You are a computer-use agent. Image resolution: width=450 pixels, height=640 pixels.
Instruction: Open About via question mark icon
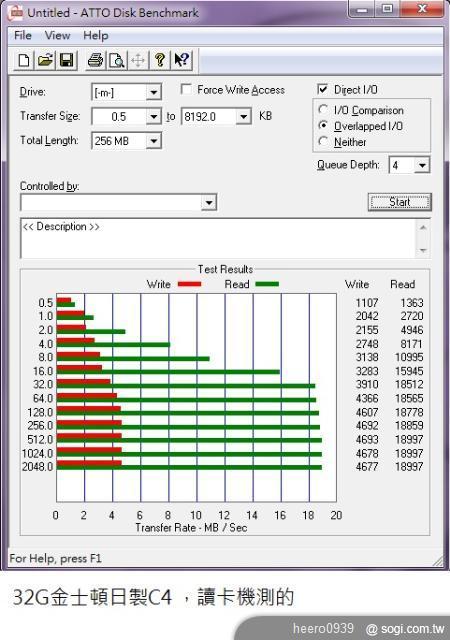[160, 60]
